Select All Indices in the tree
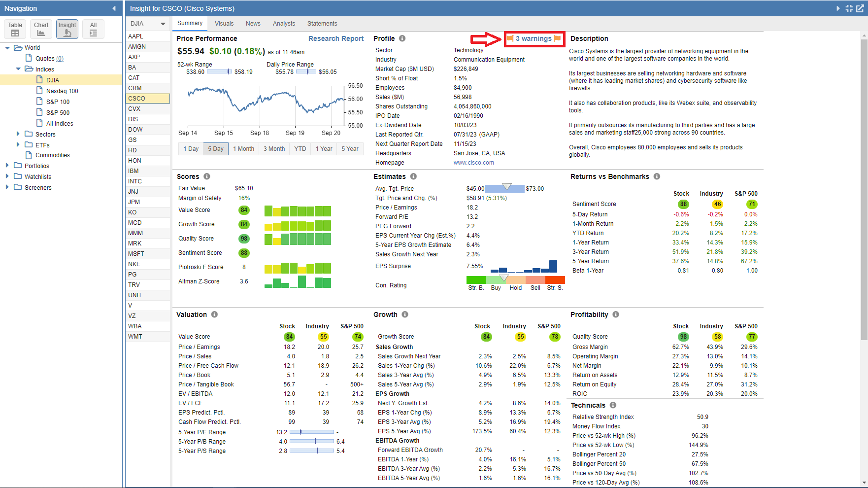868x488 pixels. pyautogui.click(x=60, y=123)
